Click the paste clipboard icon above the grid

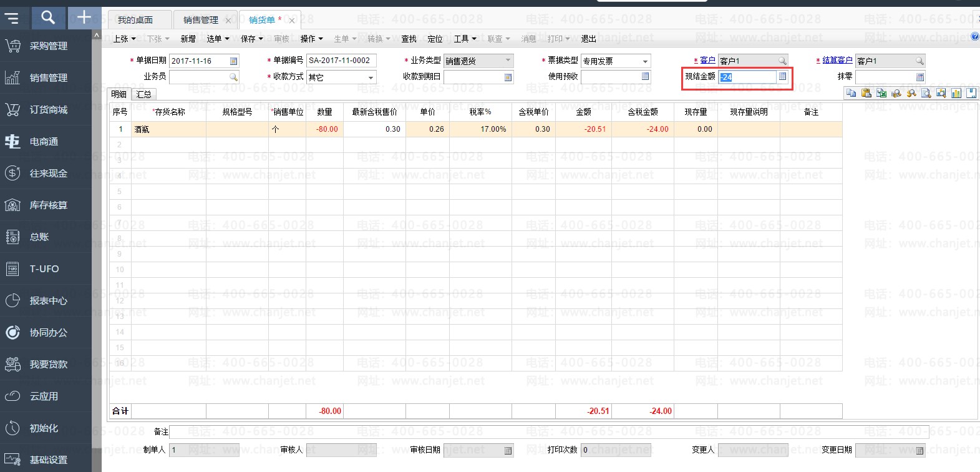(866, 93)
